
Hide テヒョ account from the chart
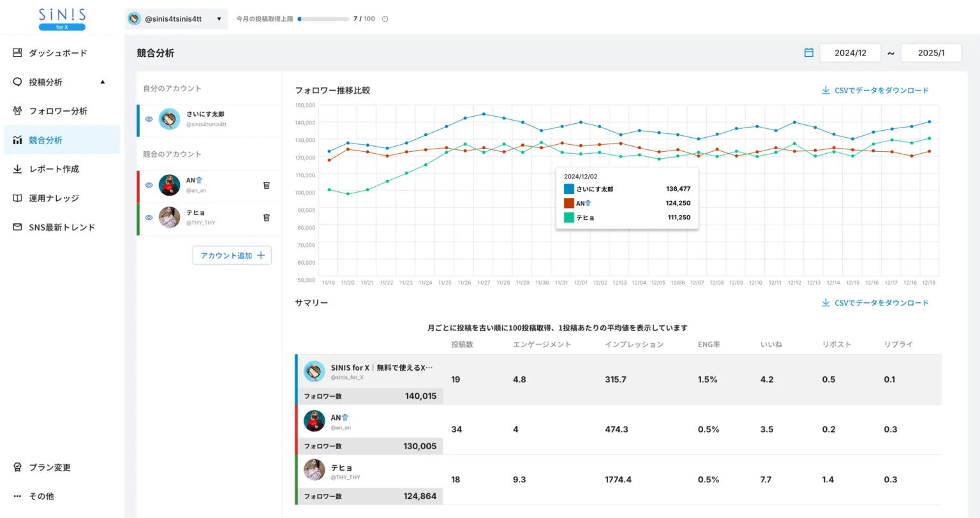pos(149,218)
